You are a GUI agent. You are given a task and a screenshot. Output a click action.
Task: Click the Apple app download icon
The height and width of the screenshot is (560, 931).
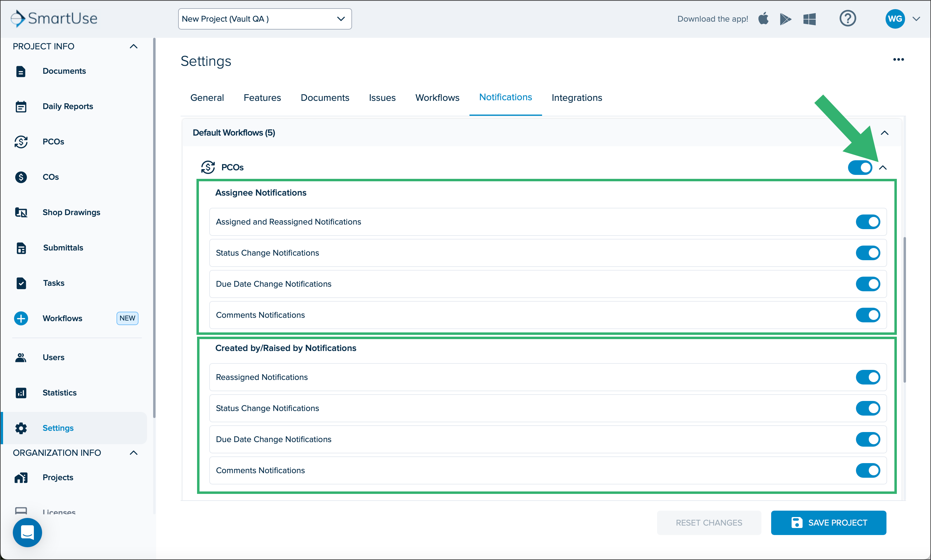tap(763, 19)
